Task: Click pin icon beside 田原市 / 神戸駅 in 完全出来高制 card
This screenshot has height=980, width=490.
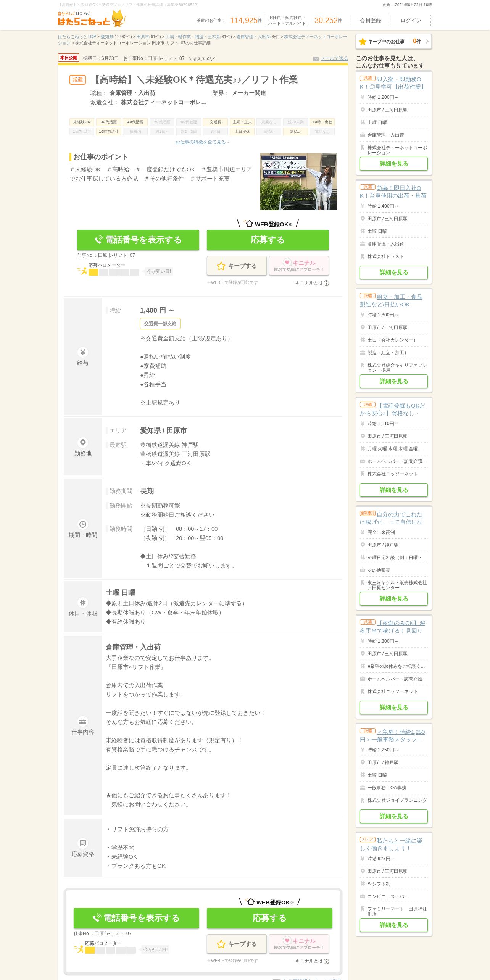Action: click(x=363, y=545)
